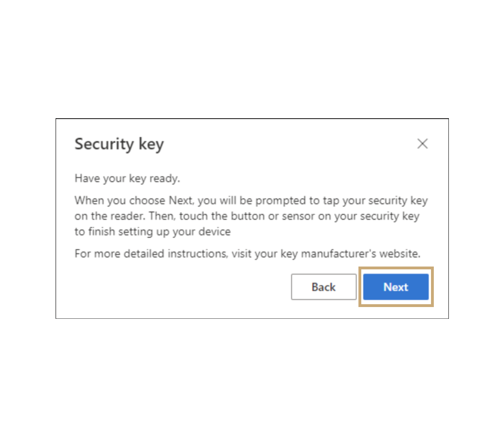Click the word "Next" inside the instruction paragraph
Viewport: 504px width, 437px height.
180,201
